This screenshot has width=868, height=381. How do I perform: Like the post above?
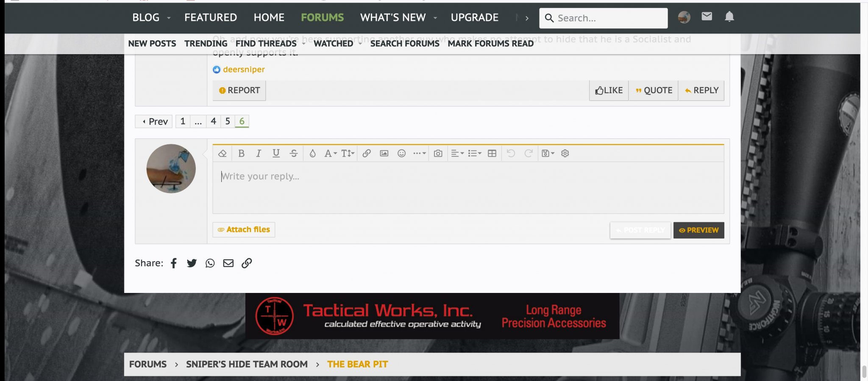tap(609, 90)
